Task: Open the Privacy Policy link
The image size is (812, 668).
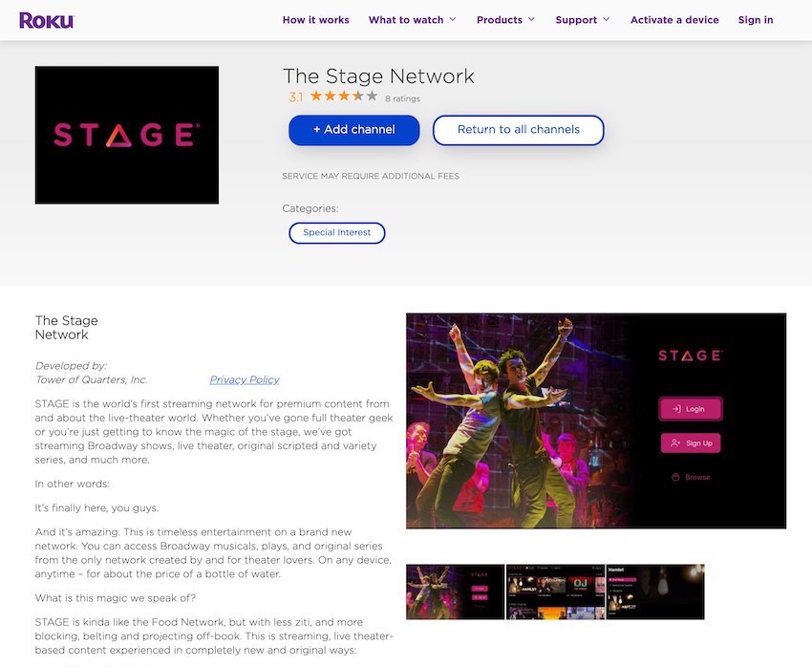Action: (x=245, y=379)
